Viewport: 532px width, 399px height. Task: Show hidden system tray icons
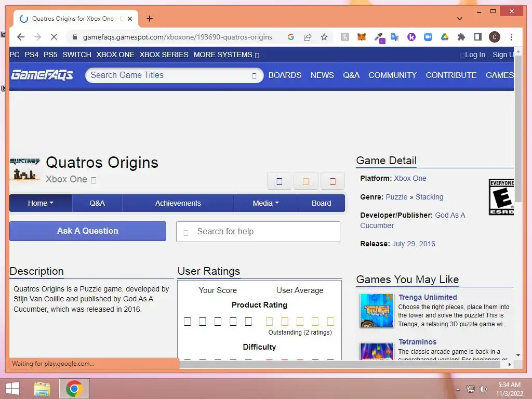pyautogui.click(x=458, y=389)
